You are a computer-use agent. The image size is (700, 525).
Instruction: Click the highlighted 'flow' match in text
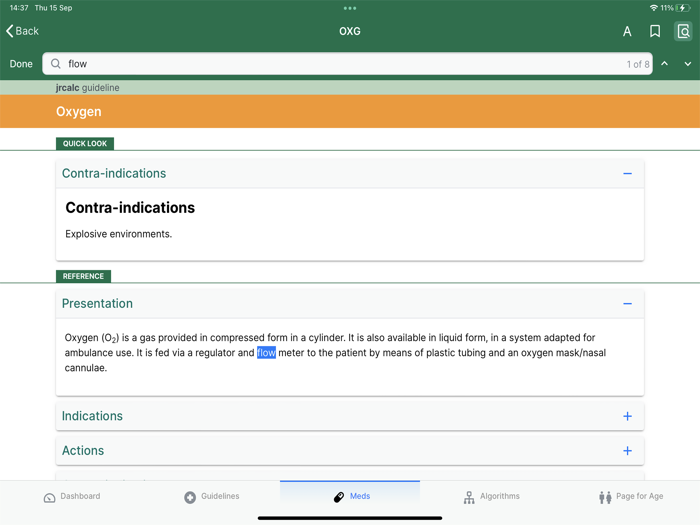point(266,353)
